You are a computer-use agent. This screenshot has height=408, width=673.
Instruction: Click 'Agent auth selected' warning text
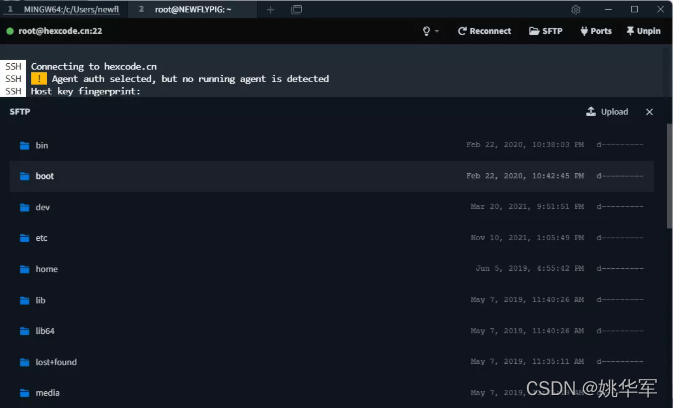pyautogui.click(x=191, y=79)
